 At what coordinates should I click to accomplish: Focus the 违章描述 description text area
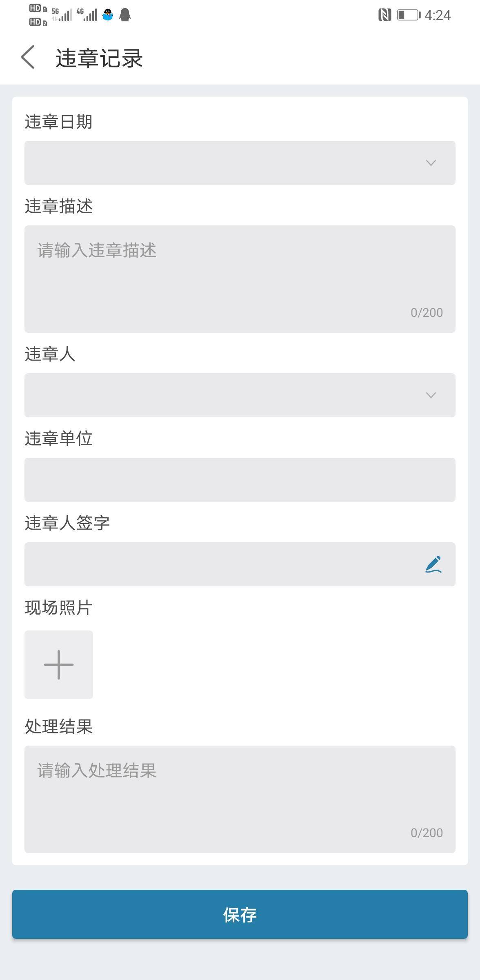[x=240, y=279]
